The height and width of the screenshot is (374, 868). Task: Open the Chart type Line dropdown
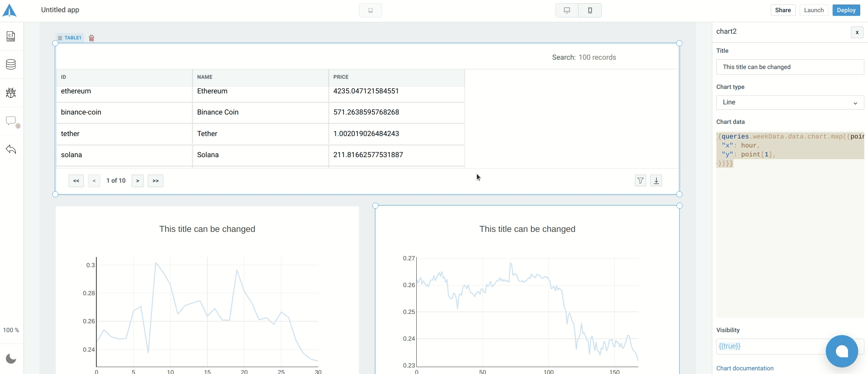click(790, 102)
